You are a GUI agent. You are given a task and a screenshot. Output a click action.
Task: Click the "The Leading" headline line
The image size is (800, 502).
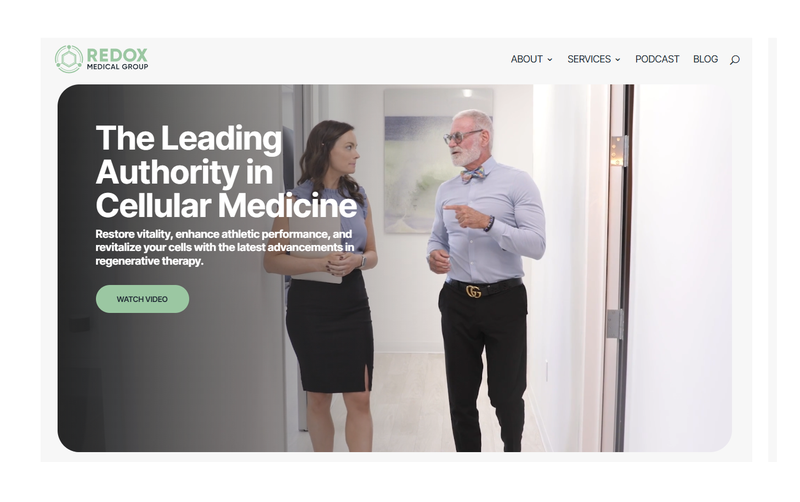(188, 138)
